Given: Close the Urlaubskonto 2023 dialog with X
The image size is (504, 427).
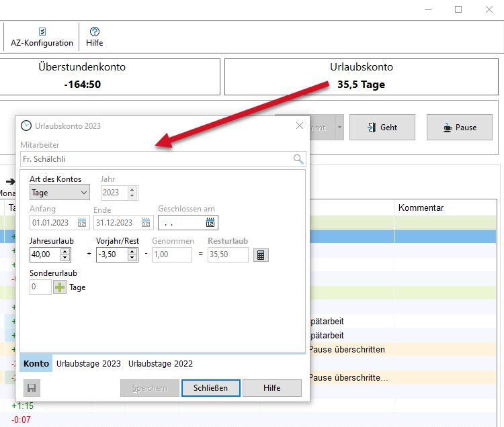Looking at the screenshot, I should click(300, 126).
